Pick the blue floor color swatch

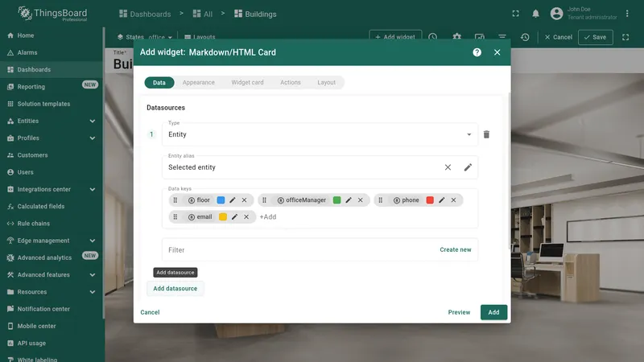click(221, 200)
